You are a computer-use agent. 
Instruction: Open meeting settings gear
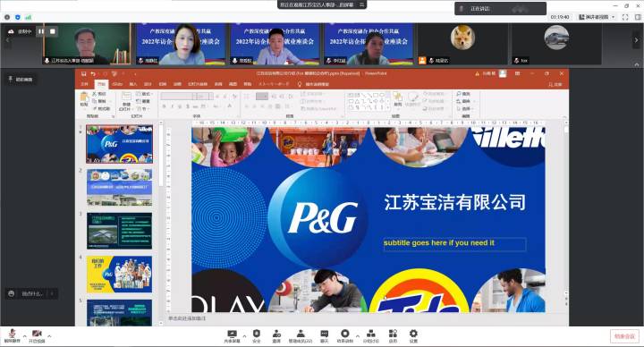tap(413, 336)
